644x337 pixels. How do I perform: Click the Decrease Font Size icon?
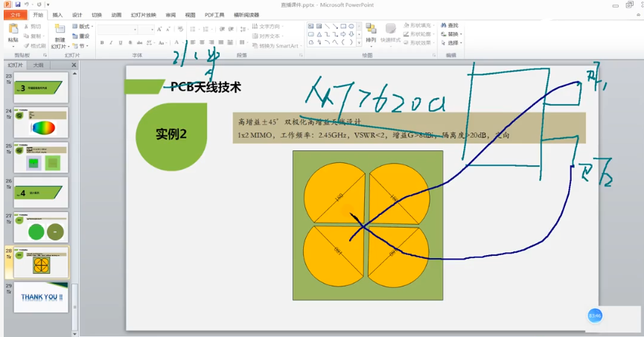point(168,29)
